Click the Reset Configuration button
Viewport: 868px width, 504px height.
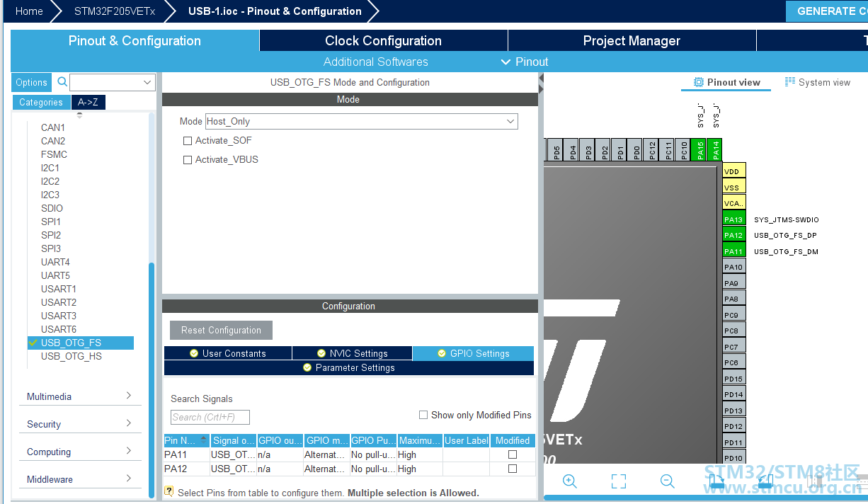coord(221,330)
